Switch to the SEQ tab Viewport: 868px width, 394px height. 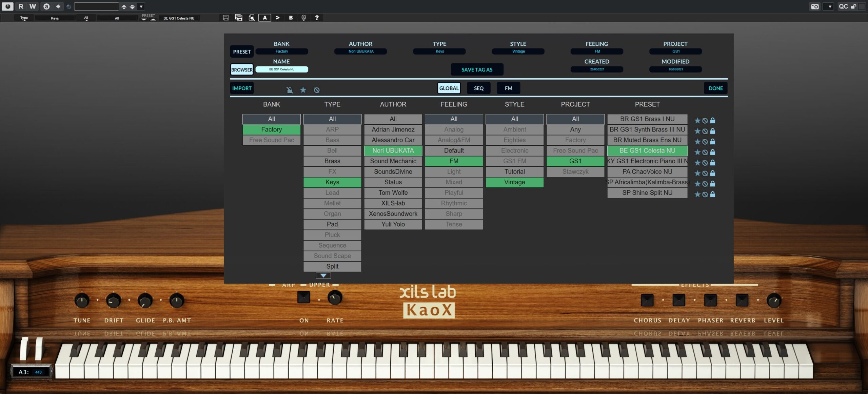tap(479, 88)
